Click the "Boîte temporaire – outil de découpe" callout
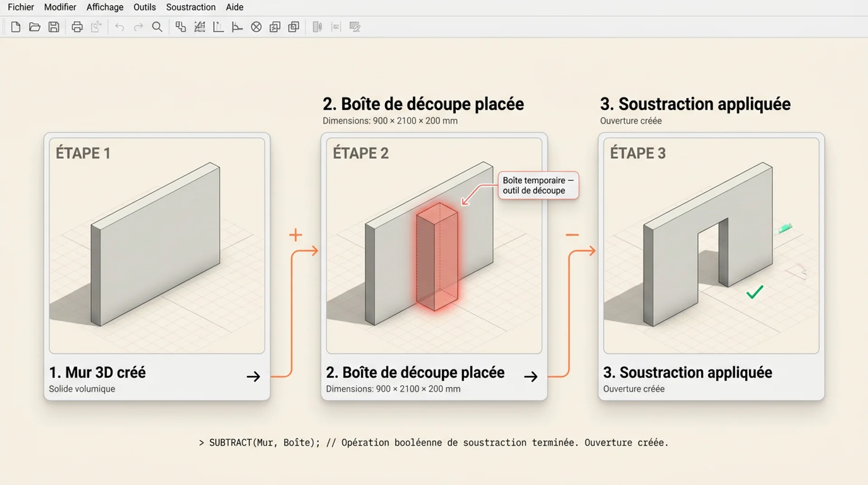 pos(538,185)
